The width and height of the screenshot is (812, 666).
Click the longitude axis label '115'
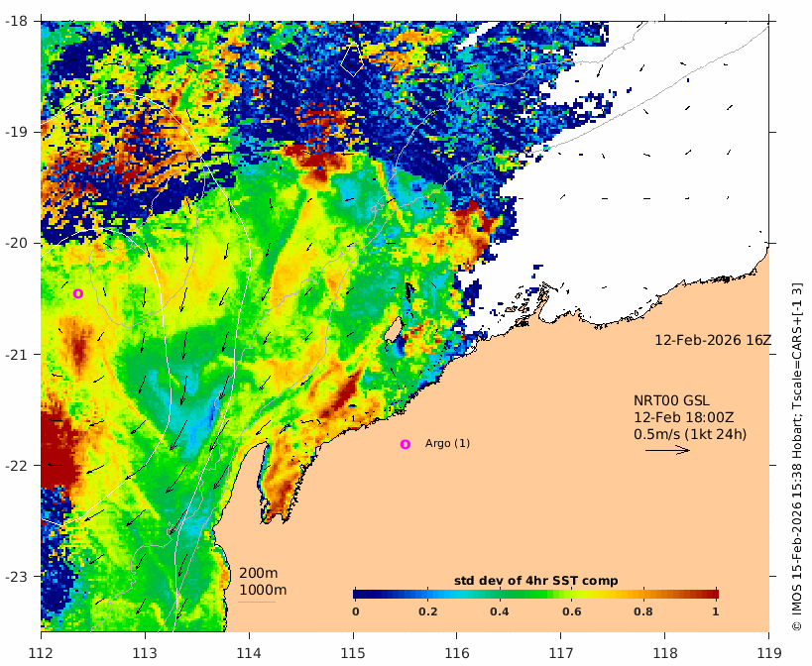pos(353,653)
